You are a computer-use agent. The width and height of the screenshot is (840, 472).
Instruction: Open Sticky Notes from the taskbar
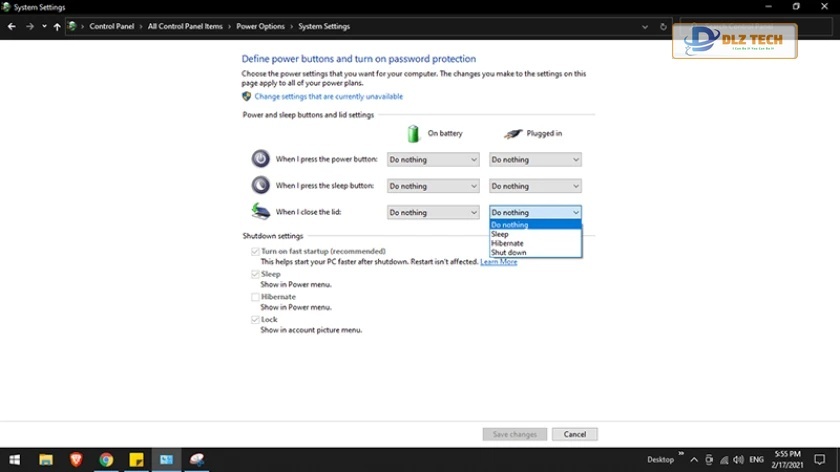click(x=136, y=460)
